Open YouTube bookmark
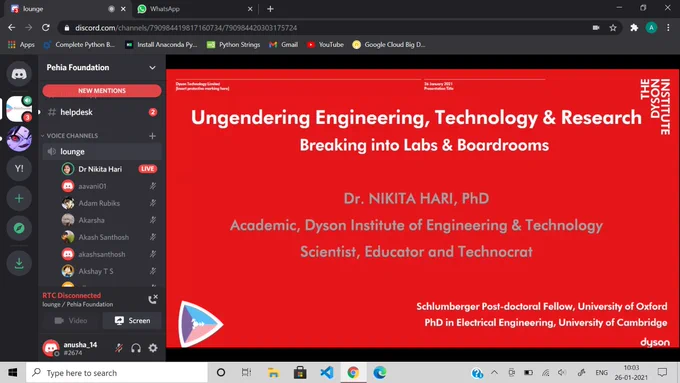The image size is (680, 383). (325, 45)
